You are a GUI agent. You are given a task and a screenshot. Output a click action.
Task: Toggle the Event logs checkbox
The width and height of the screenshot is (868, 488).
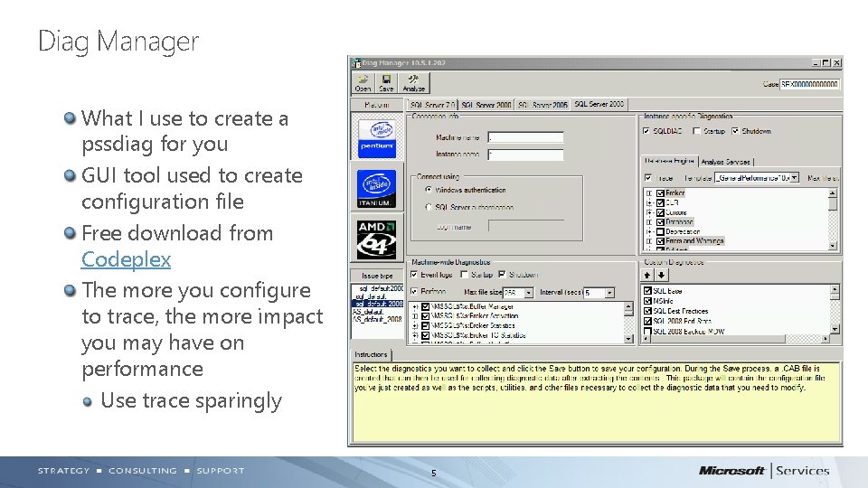(x=414, y=275)
